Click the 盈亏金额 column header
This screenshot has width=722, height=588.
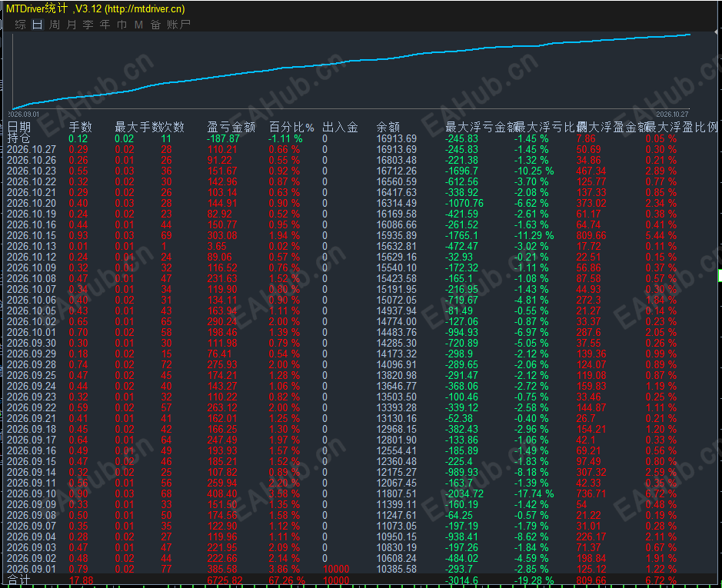(231, 127)
